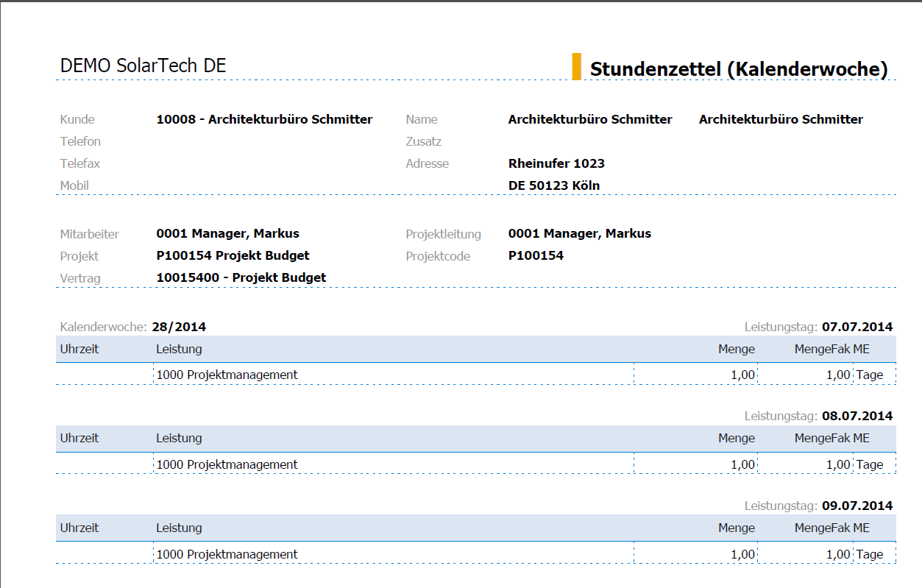This screenshot has height=588, width=922.
Task: Click the Zusatz label
Action: [x=423, y=141]
